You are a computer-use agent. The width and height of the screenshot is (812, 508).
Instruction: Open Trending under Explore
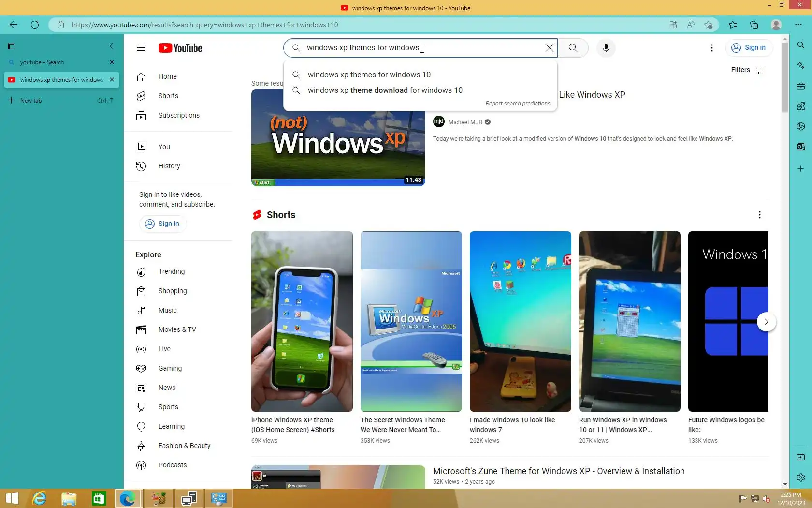point(179,271)
